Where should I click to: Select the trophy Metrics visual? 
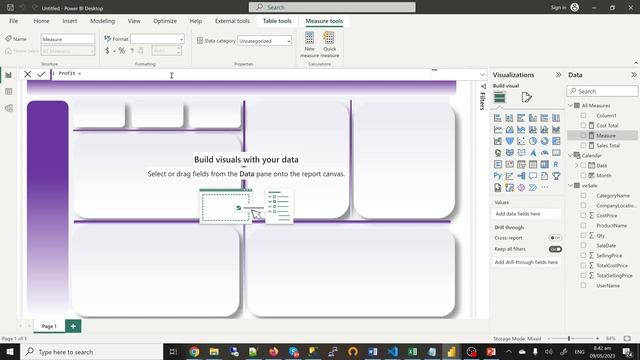click(x=556, y=176)
